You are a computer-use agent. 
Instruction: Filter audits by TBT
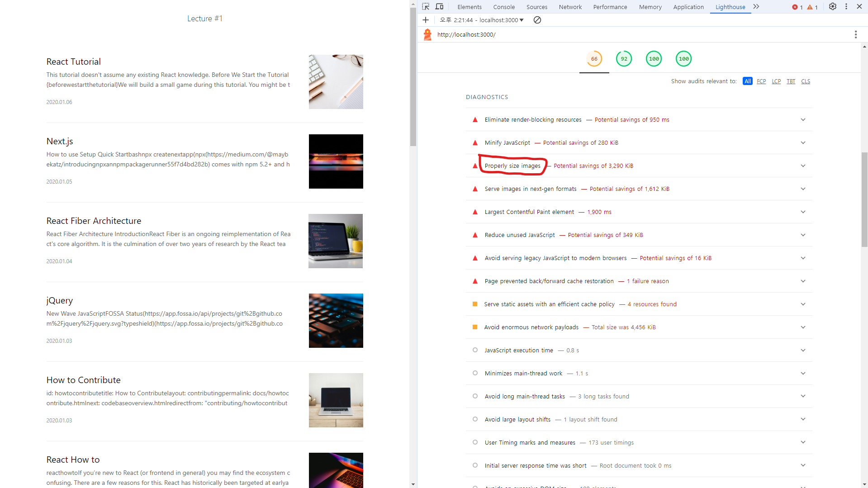click(791, 81)
